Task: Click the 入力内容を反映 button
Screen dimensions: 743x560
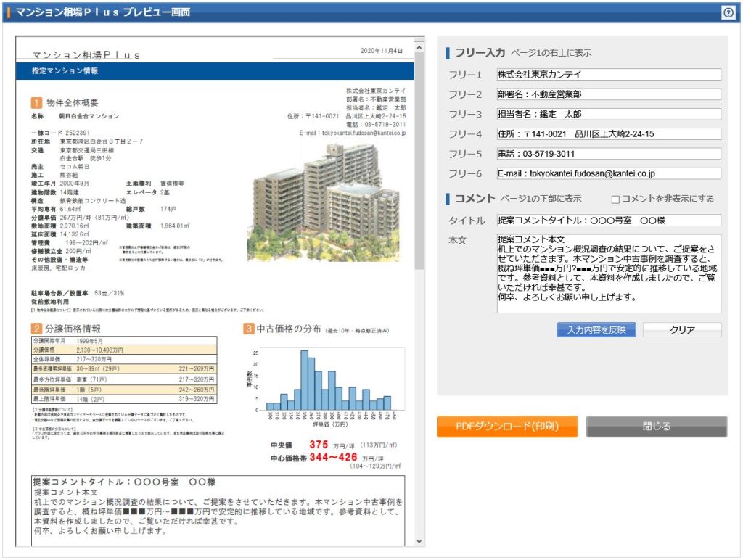Action: (x=596, y=330)
